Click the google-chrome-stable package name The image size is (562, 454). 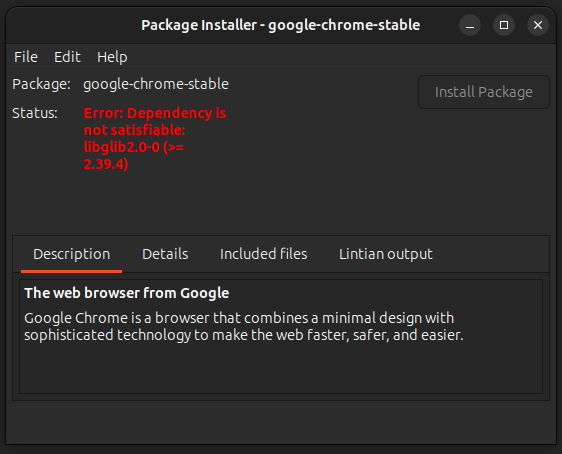tap(156, 84)
